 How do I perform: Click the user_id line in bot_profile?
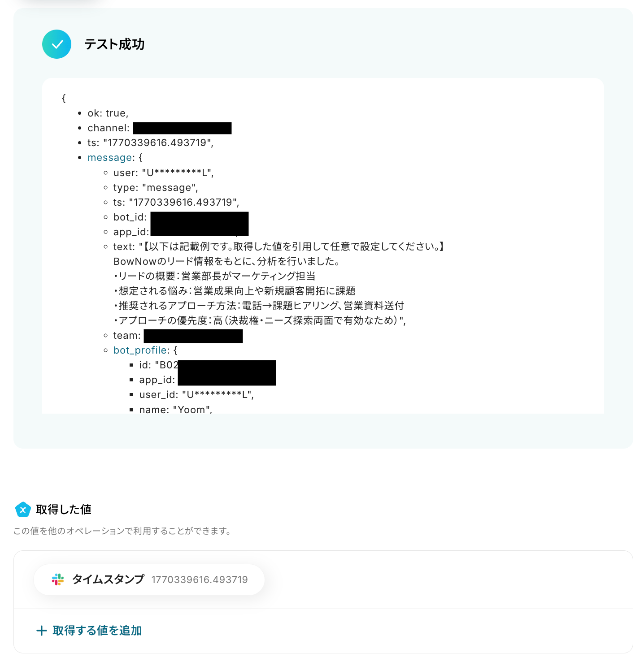click(x=196, y=395)
